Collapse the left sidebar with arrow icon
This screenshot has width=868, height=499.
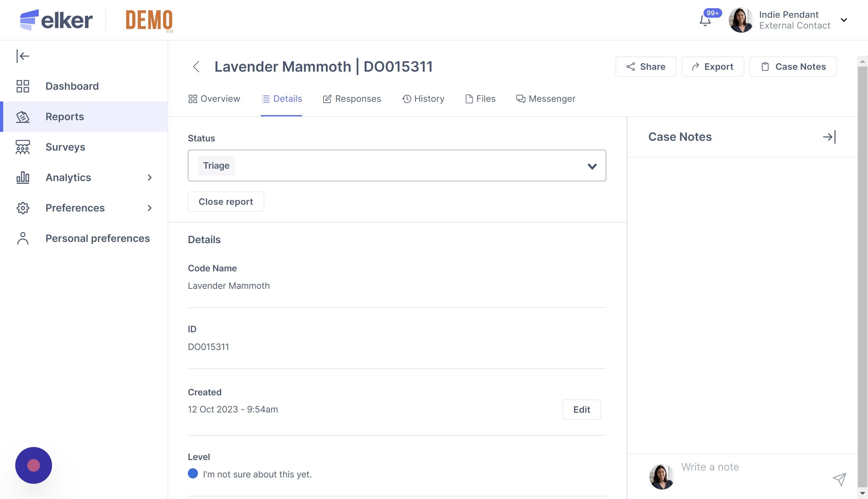click(x=23, y=56)
